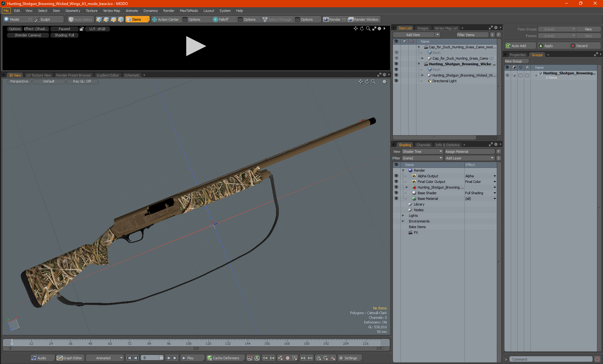Step to next frame
The height and width of the screenshot is (364, 603).
(x=168, y=358)
